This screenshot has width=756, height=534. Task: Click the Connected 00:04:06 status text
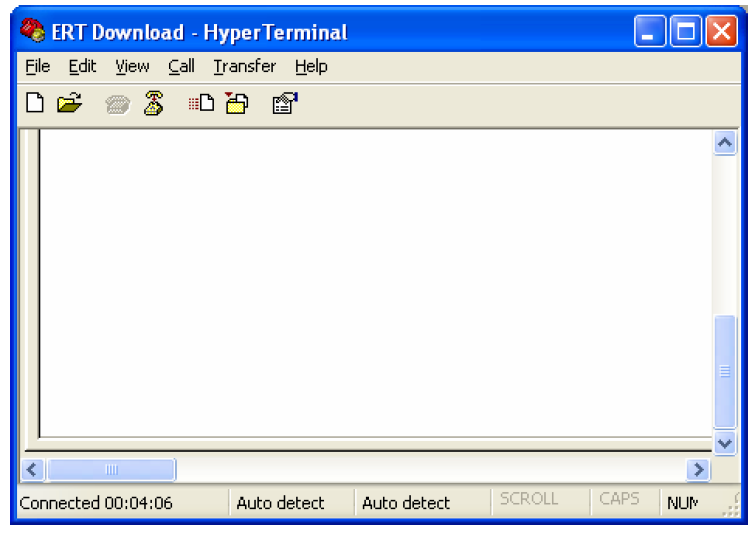pyautogui.click(x=96, y=503)
